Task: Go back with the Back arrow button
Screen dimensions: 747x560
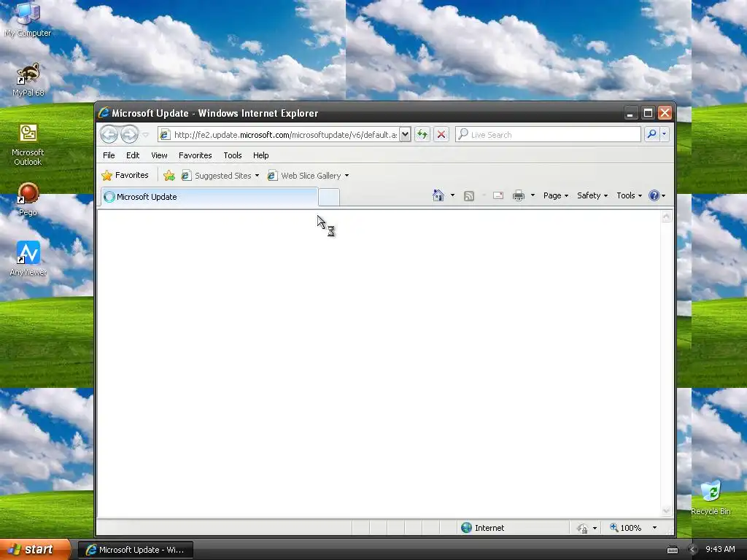Action: [x=109, y=135]
